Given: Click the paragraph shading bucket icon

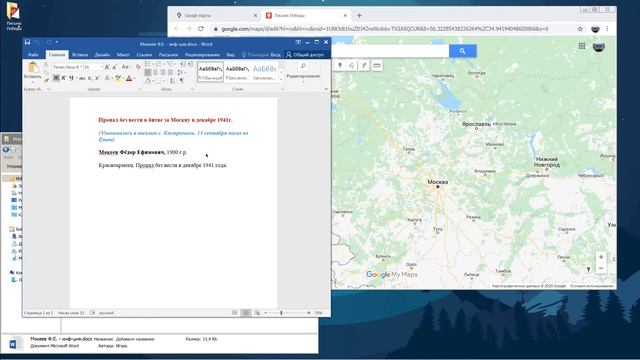Looking at the screenshot, I should [148, 81].
